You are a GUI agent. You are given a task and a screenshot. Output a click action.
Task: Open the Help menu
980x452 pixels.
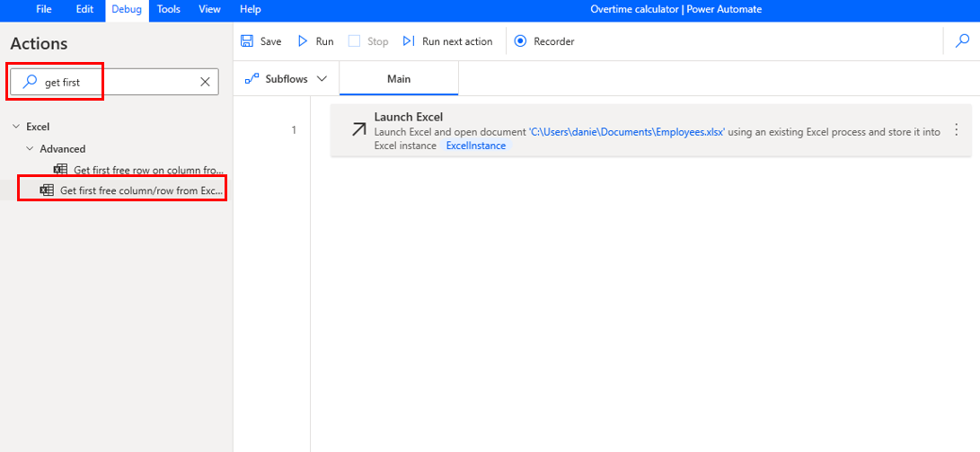coord(251,9)
